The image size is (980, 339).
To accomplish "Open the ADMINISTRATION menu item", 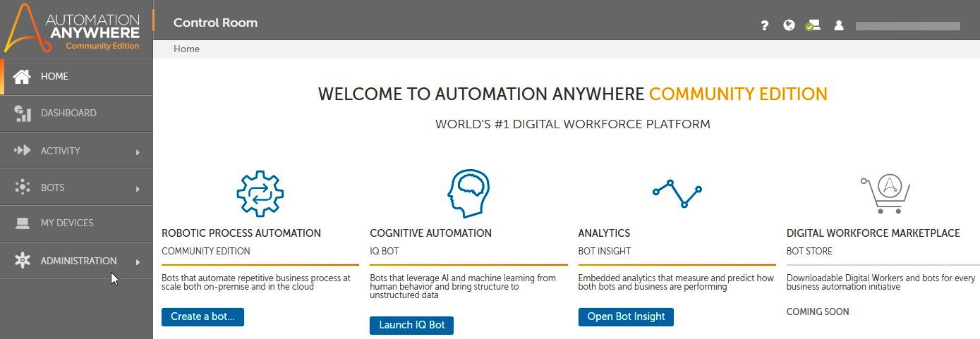I will click(76, 261).
